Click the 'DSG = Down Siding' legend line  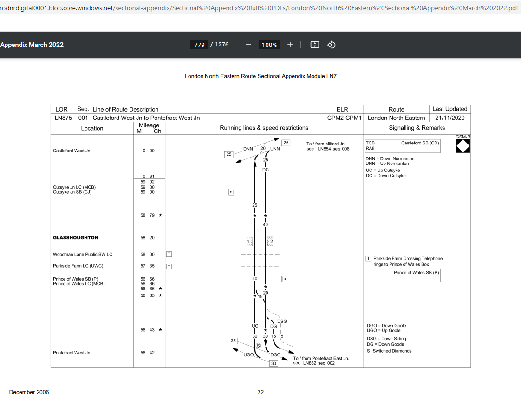tap(386, 339)
